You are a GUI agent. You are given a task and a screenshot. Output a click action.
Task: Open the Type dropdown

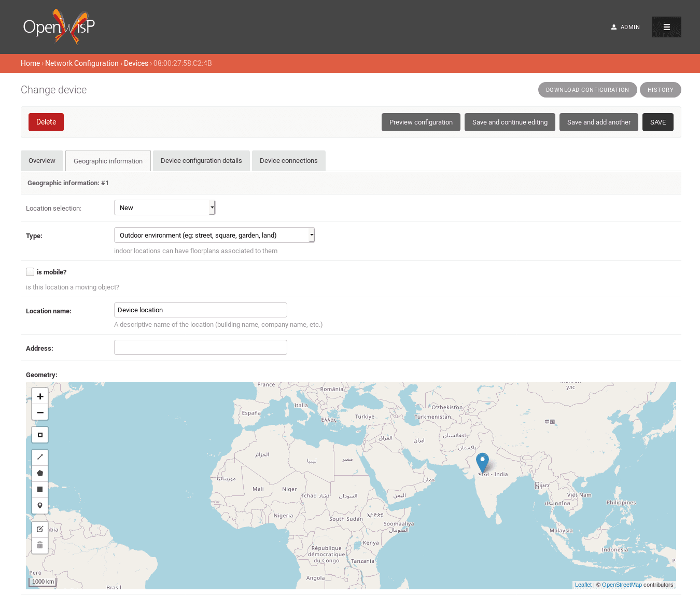214,235
